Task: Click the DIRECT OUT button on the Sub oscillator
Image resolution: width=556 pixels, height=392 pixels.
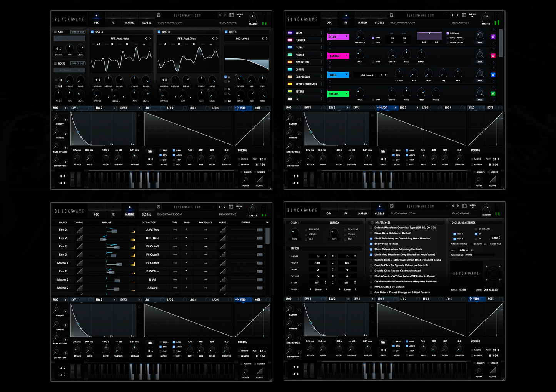Action: [78, 32]
